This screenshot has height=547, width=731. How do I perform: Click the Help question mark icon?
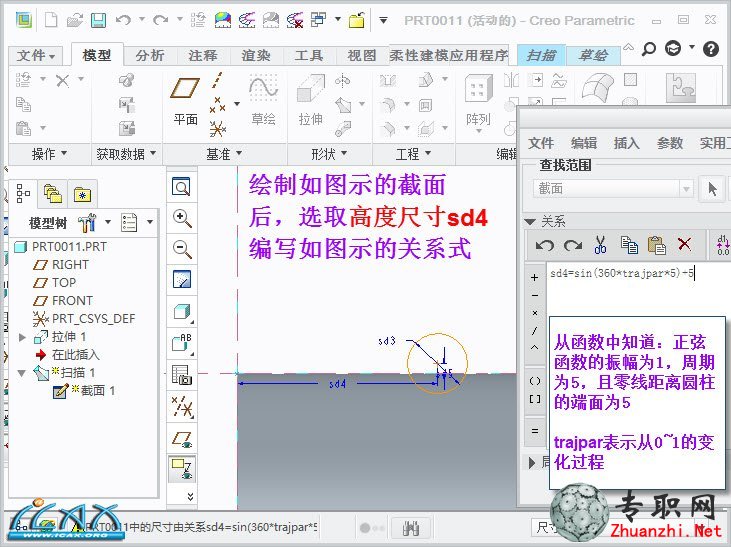click(710, 48)
